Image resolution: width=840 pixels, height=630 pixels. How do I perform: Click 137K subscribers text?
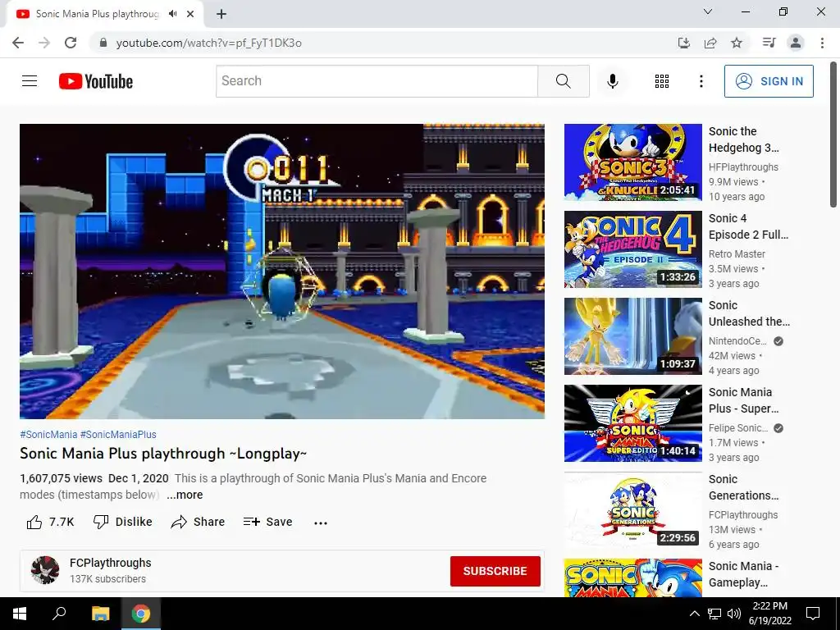pos(107,579)
